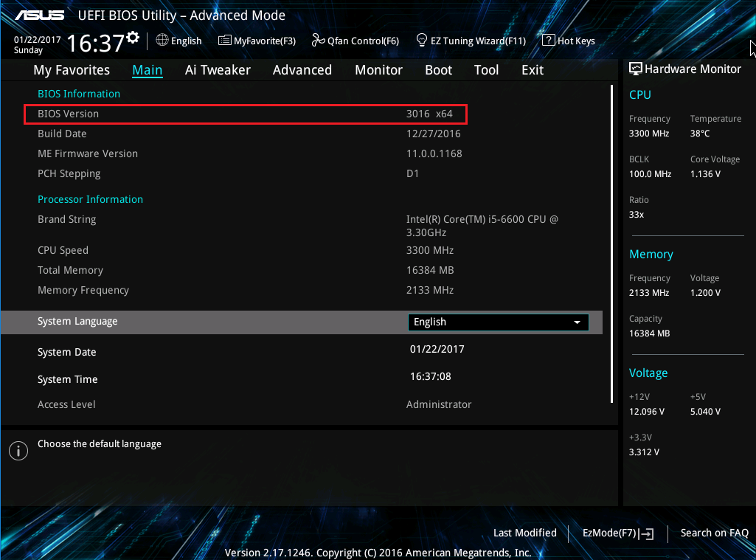Click the English language button in top bar
756x560 pixels.
[x=179, y=41]
